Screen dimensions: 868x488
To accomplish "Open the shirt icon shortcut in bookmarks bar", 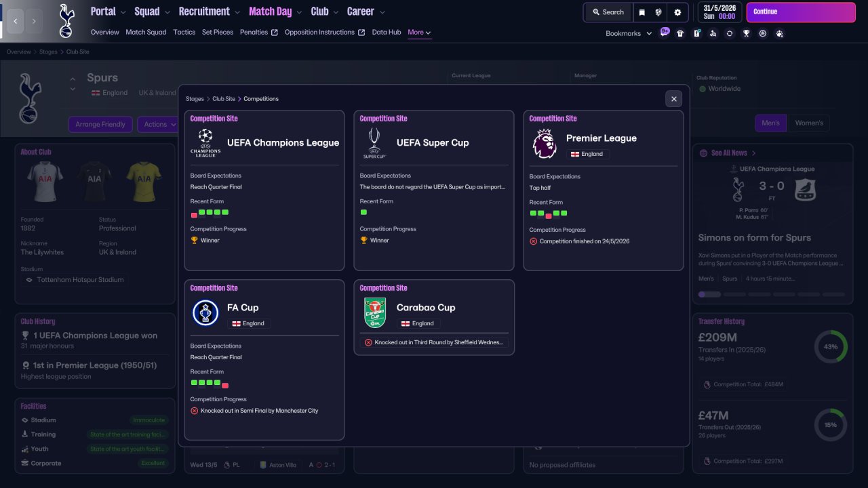I will [x=680, y=33].
